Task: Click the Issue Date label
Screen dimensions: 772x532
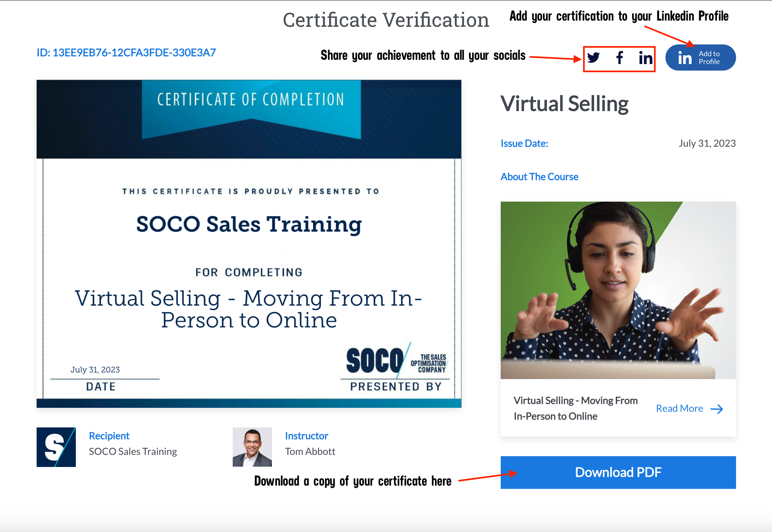Action: [x=524, y=143]
